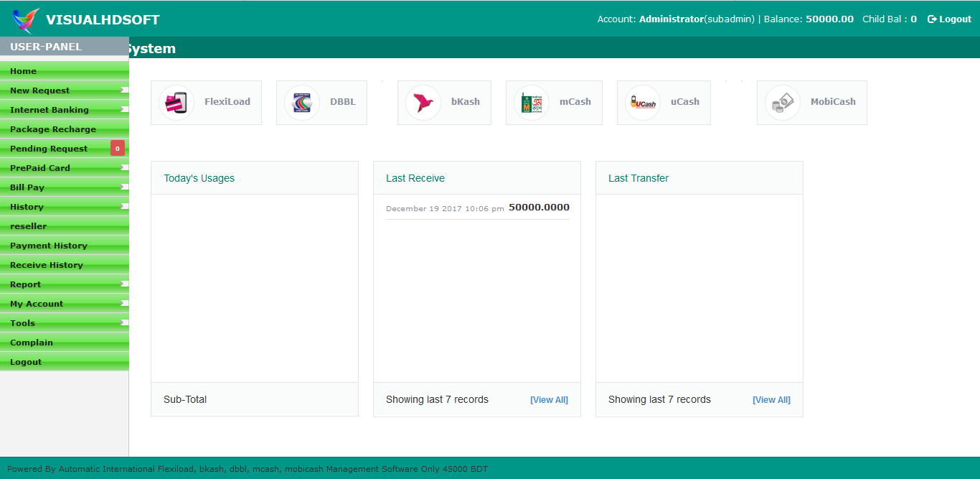980x479 pixels.
Task: Open History menu item
Action: tap(65, 207)
